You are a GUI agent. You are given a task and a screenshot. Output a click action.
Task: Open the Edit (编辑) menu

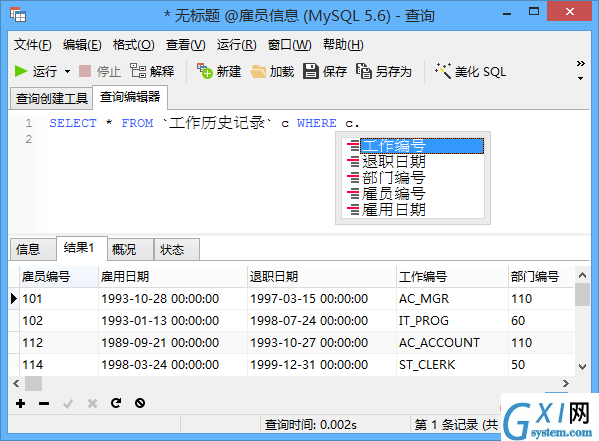[82, 45]
